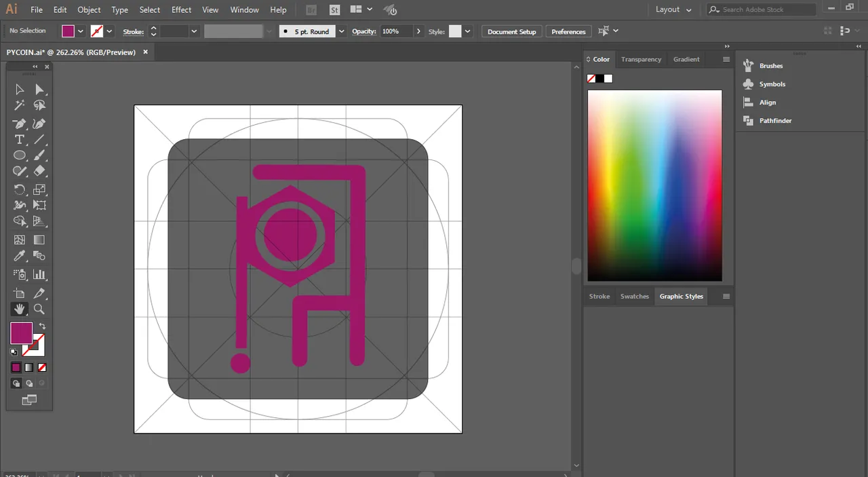Open the arrange documents dropdown
This screenshot has height=477, width=868.
point(361,9)
